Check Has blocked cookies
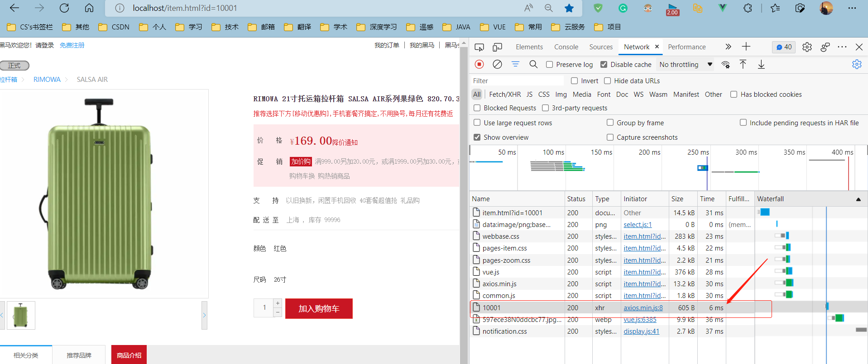 pos(734,95)
